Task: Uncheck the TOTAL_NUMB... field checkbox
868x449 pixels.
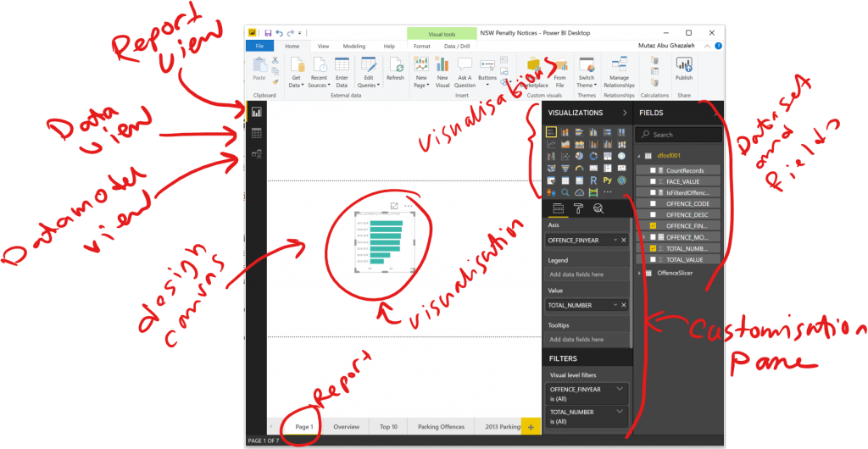Action: pos(654,248)
